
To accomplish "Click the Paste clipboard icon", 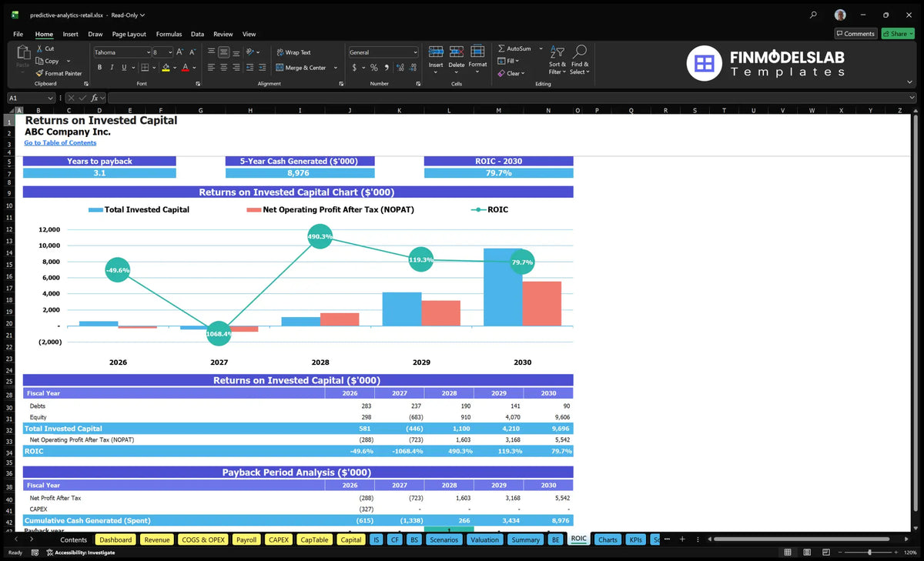I will (22, 53).
